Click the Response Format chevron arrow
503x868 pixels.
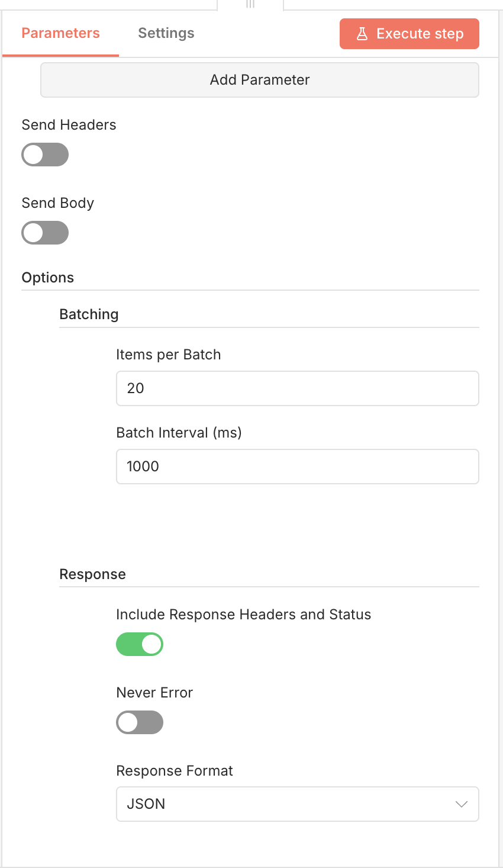[462, 804]
